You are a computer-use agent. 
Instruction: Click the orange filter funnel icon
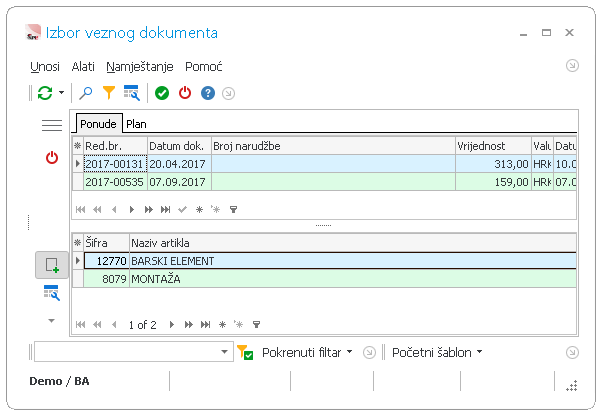pos(109,93)
